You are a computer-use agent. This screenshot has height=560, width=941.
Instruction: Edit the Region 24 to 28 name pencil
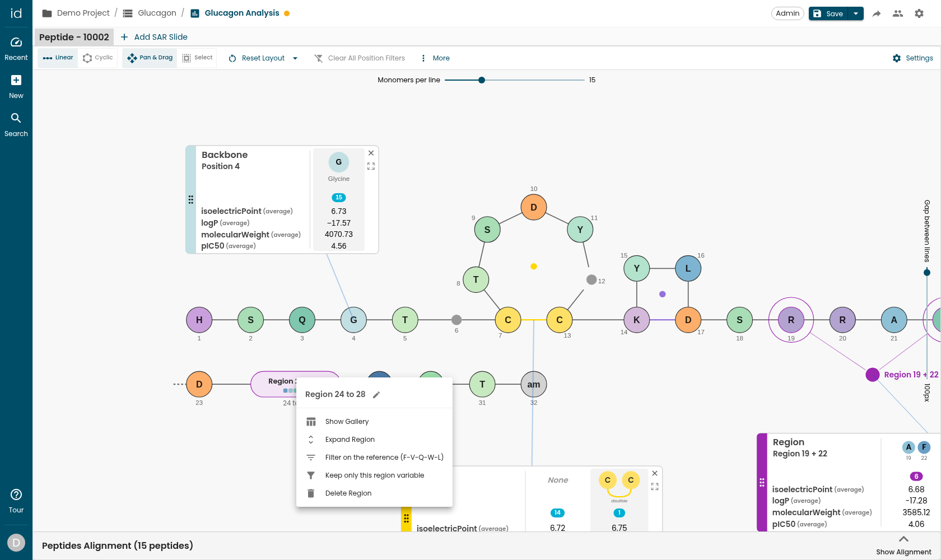point(376,395)
